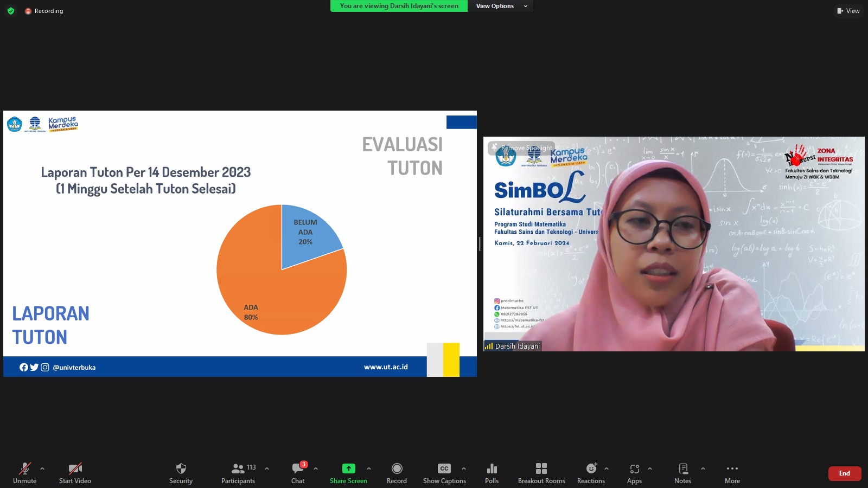This screenshot has width=868, height=488.
Task: Open Breakout Rooms
Action: click(x=541, y=473)
